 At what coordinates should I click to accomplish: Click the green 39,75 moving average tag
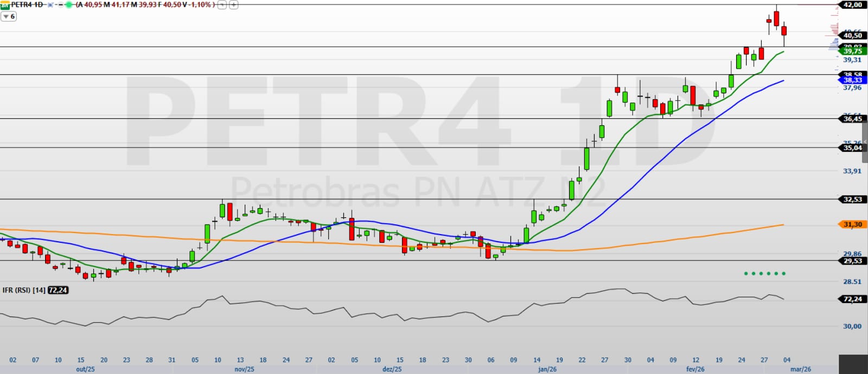click(852, 51)
